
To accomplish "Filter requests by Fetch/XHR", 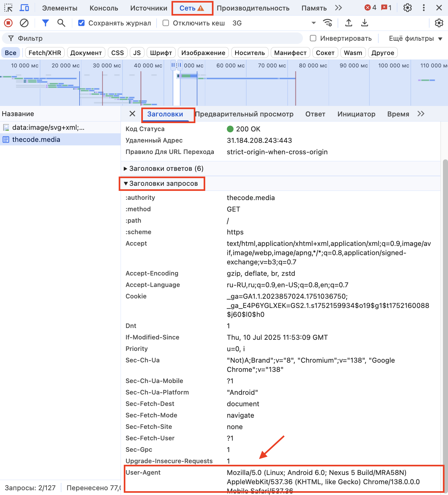I will click(45, 52).
